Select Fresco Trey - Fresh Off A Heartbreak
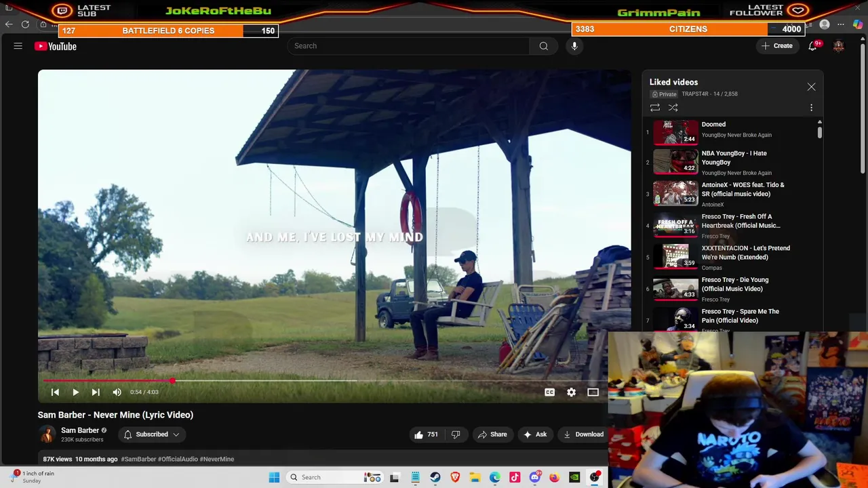868x488 pixels. tap(741, 221)
